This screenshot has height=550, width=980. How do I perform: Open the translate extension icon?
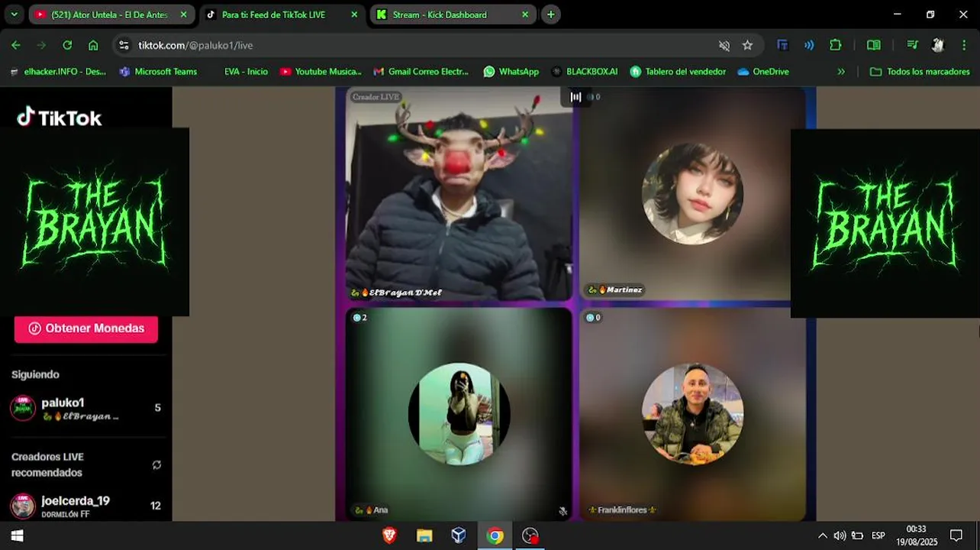782,45
